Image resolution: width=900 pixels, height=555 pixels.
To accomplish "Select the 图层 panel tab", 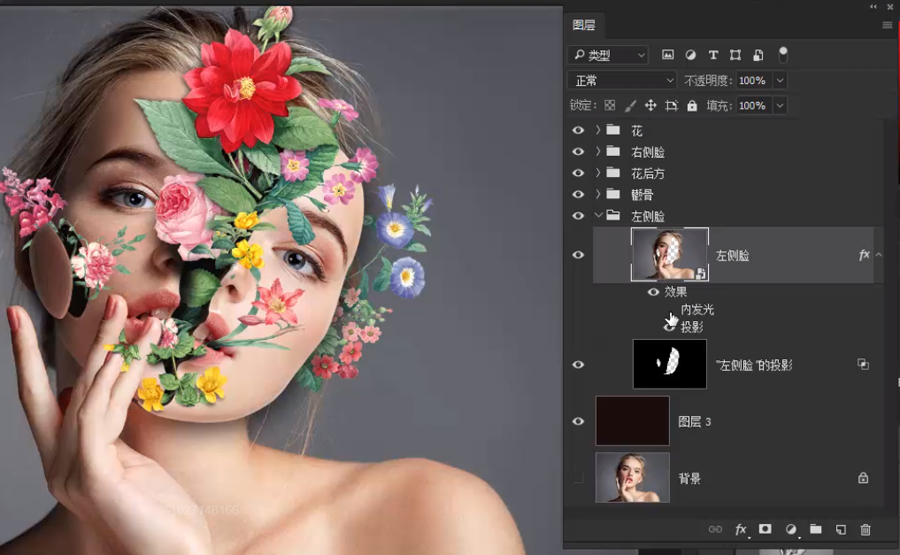I will pyautogui.click(x=583, y=25).
